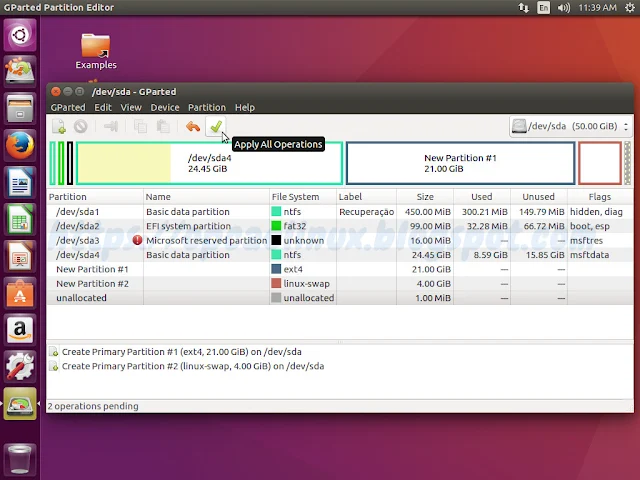Viewport: 640px width, 480px height.
Task: Click 'Microsoft reserved partition' name cell
Action: tap(207, 240)
